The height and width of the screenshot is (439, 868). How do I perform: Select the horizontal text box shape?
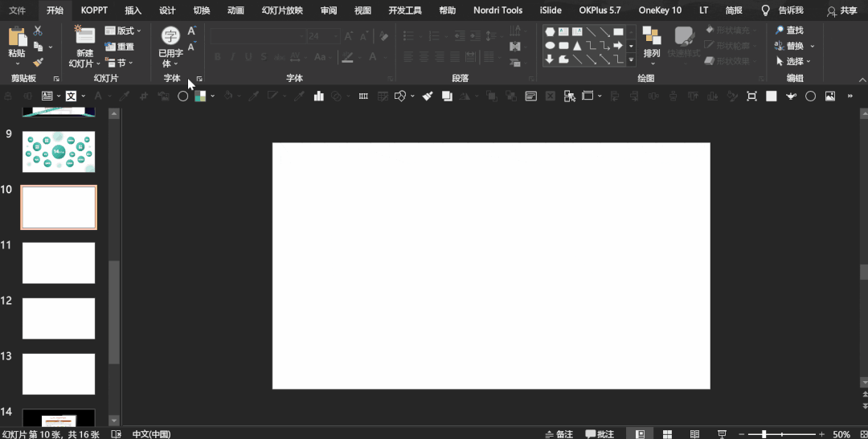click(x=563, y=31)
